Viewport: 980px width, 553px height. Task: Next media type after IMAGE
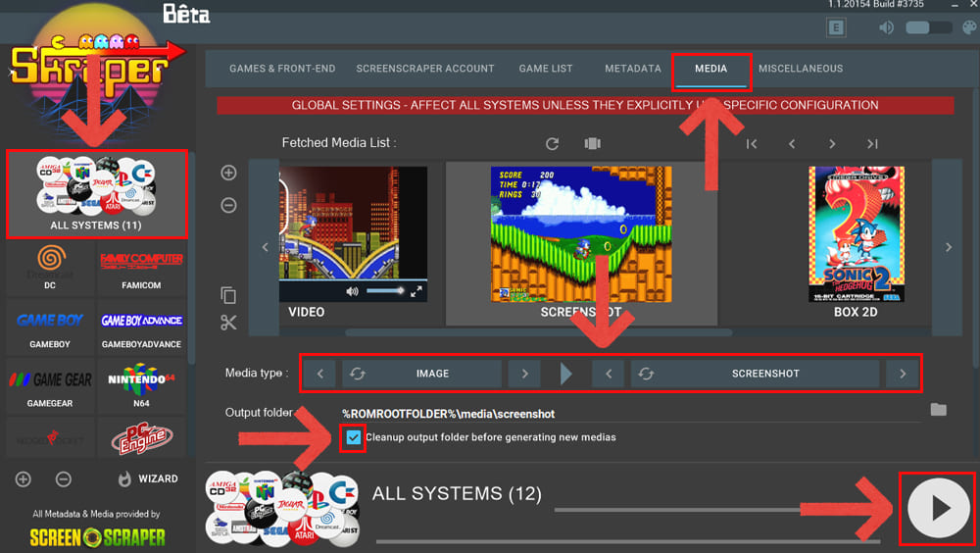point(525,374)
